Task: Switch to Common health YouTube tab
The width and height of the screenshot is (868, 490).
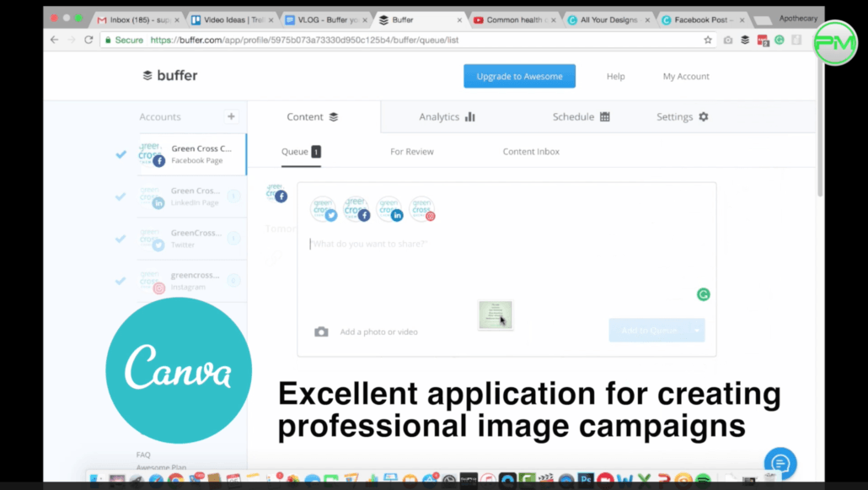Action: (515, 20)
